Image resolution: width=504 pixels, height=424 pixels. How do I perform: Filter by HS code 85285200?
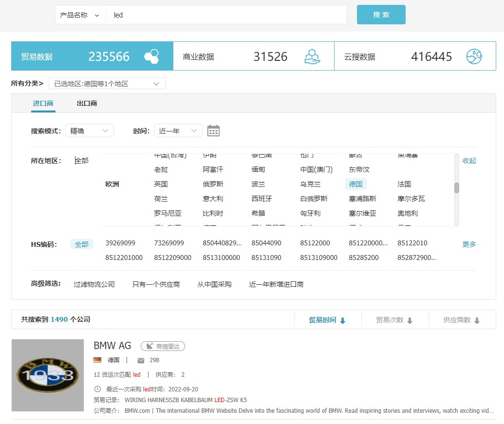click(364, 258)
